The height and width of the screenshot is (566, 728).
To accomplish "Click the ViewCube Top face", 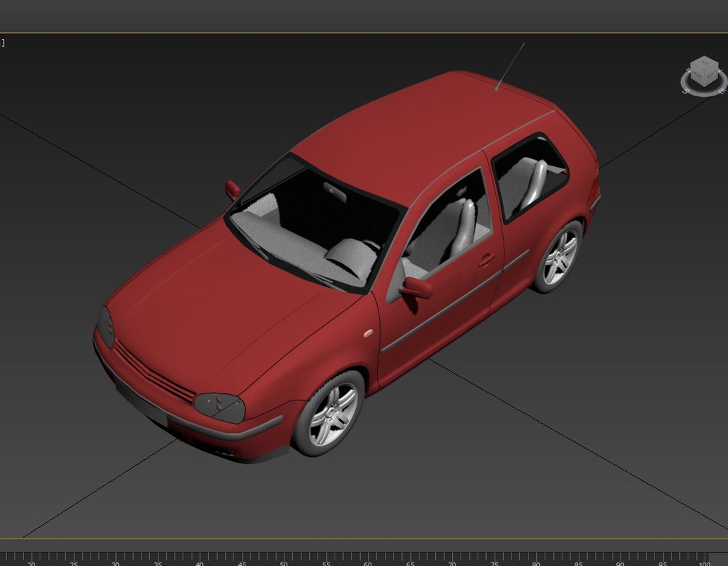I will [x=703, y=64].
